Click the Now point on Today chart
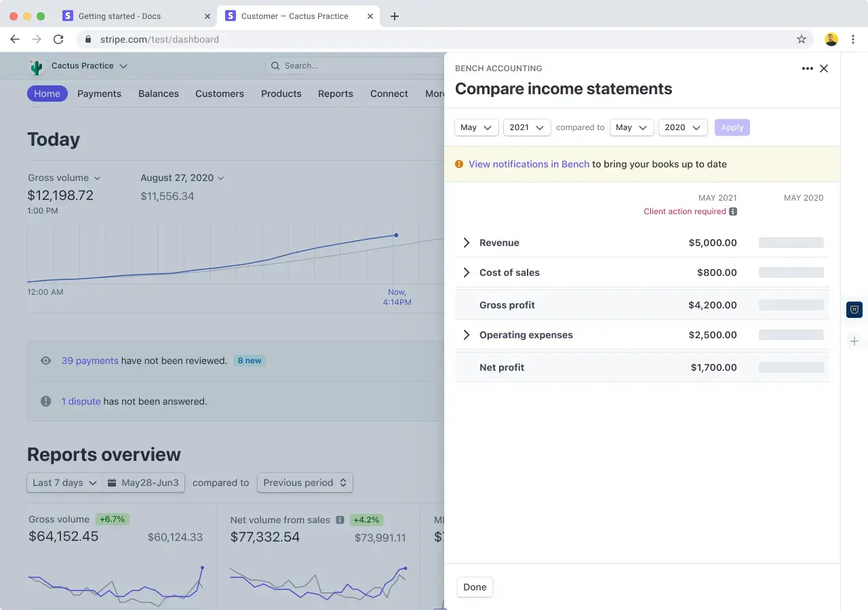868x610 pixels. pyautogui.click(x=396, y=235)
